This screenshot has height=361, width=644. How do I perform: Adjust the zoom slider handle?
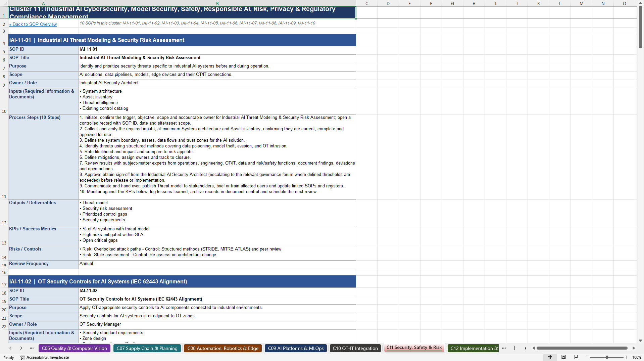pos(607,357)
